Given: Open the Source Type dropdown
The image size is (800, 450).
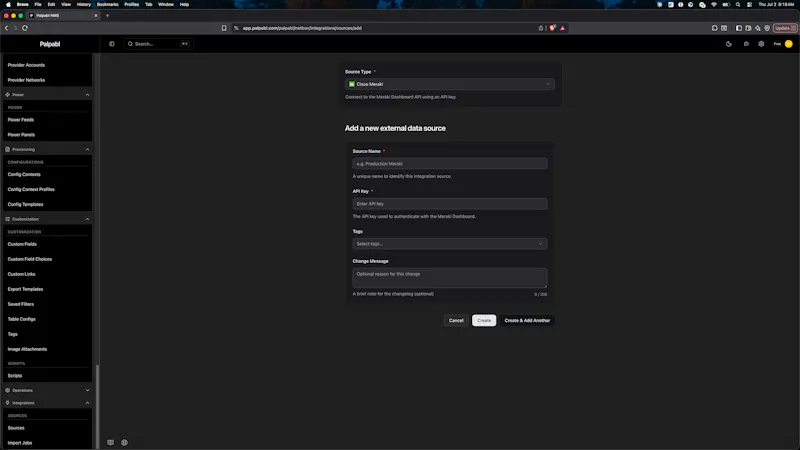Looking at the screenshot, I should click(x=449, y=84).
